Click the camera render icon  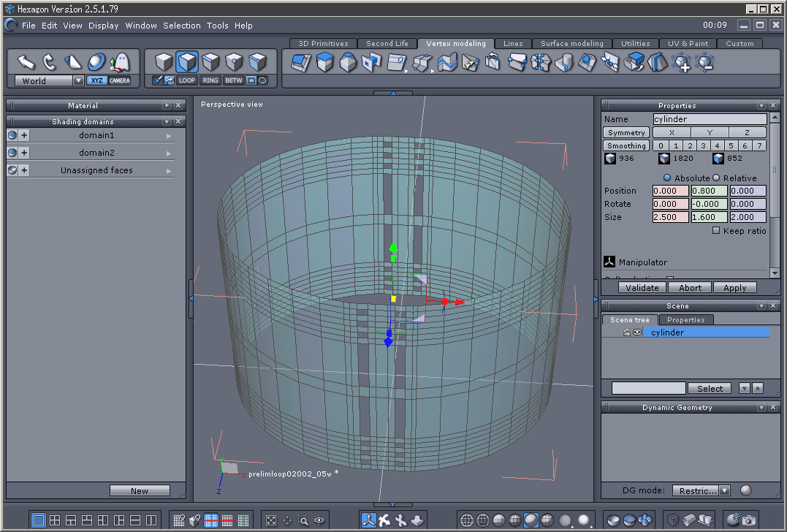point(748,520)
